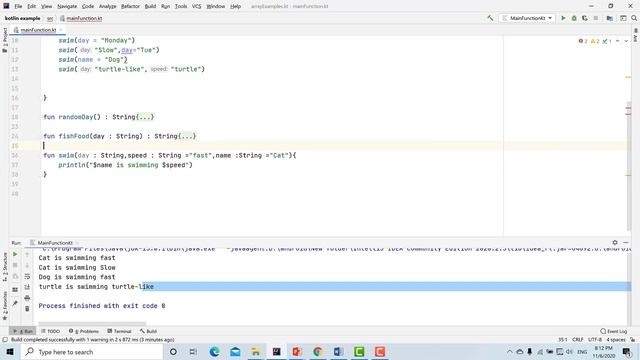Run with coverage icon in top toolbar
This screenshot has width=640, height=360.
(x=585, y=18)
